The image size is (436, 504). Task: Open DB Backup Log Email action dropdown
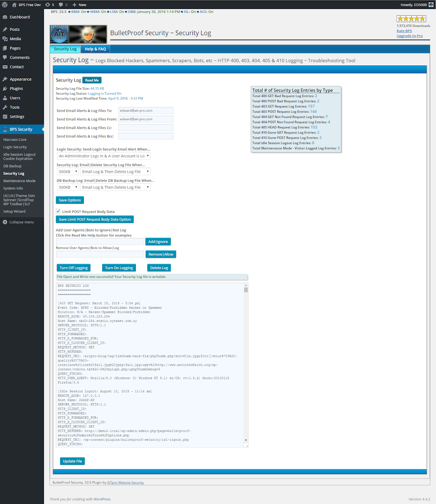[115, 188]
